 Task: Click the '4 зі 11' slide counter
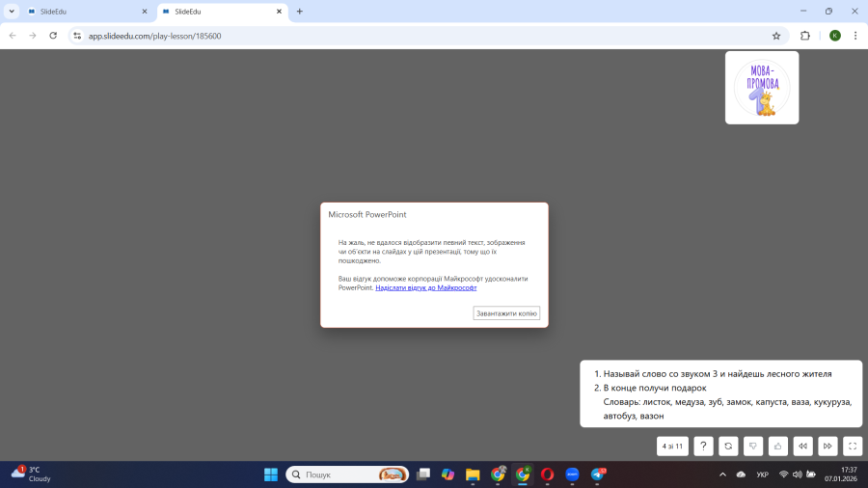[x=672, y=446]
